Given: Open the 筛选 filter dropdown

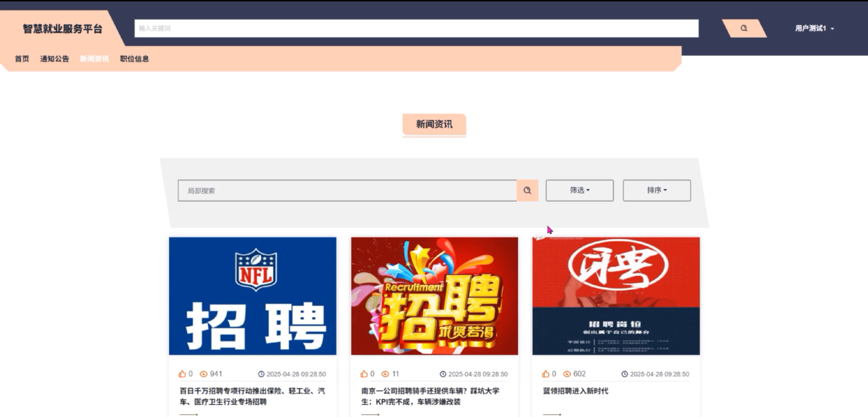Looking at the screenshot, I should (579, 190).
